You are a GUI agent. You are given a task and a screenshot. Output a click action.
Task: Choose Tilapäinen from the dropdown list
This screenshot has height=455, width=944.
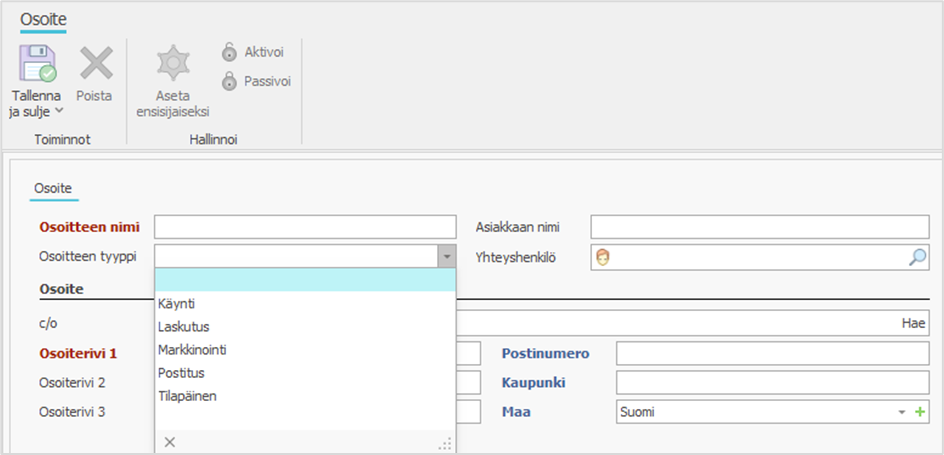pyautogui.click(x=187, y=396)
